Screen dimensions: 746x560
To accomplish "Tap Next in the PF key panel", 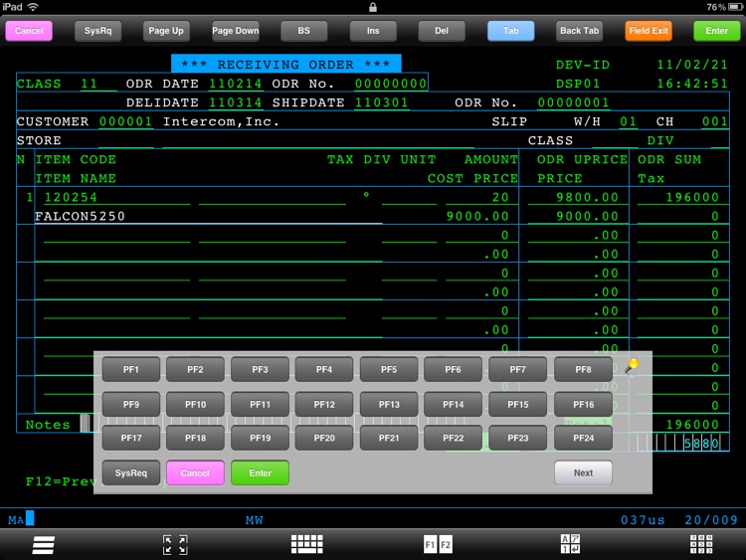I will point(583,472).
